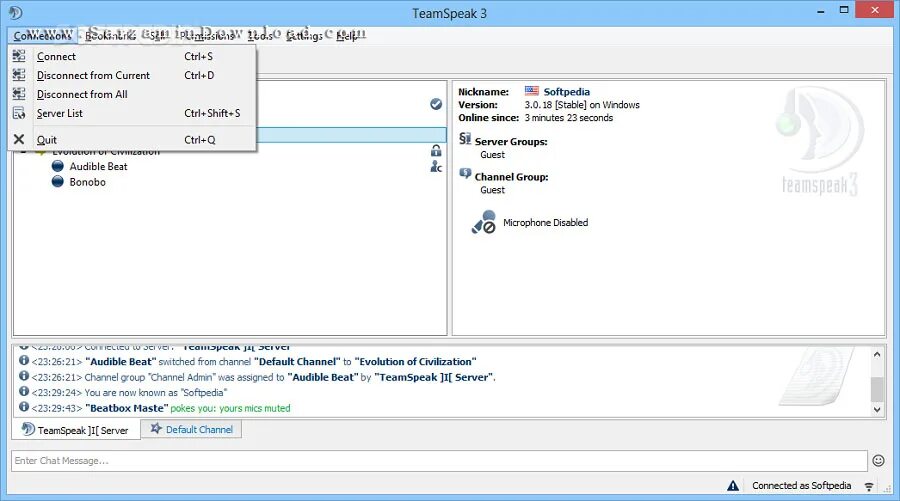The width and height of the screenshot is (900, 501).
Task: Click the US flag next to Softpedia
Action: pos(532,91)
